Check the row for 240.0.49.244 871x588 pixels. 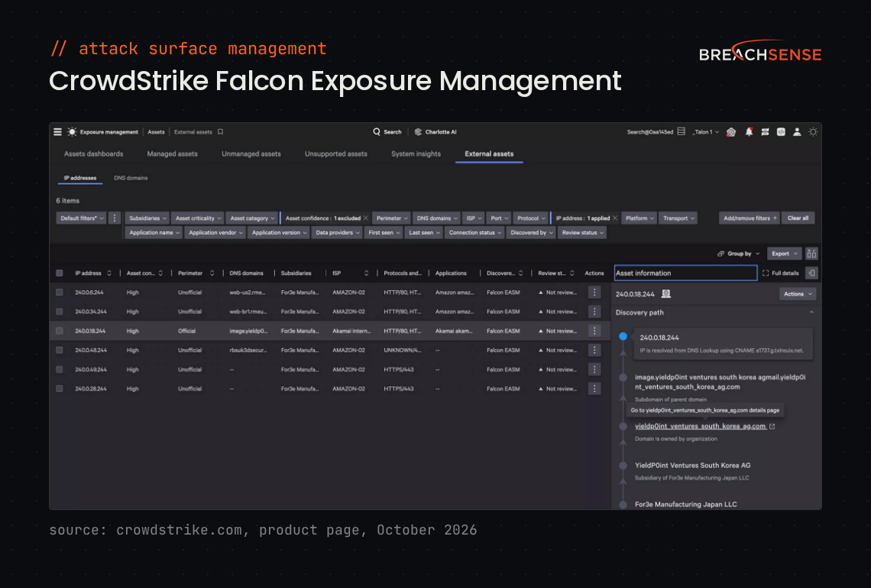[60, 370]
